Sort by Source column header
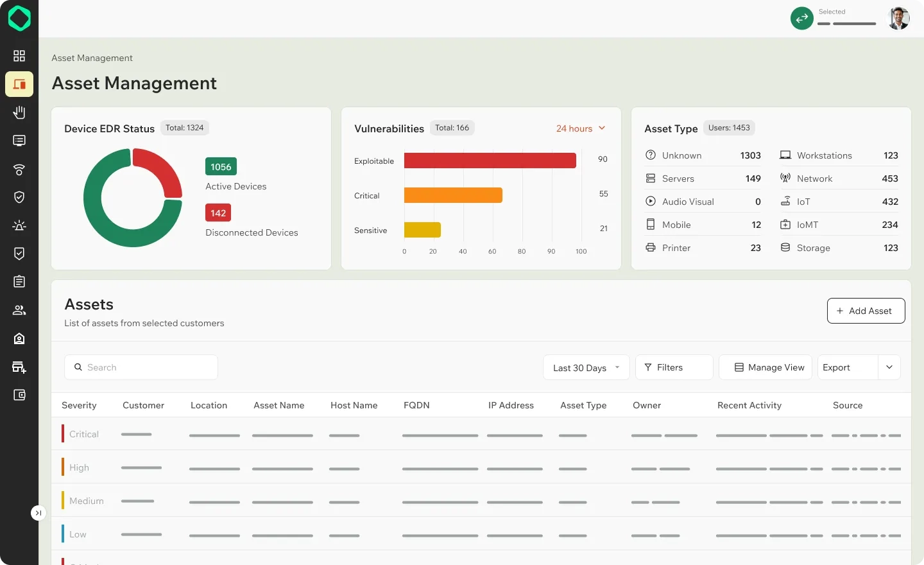 848,405
